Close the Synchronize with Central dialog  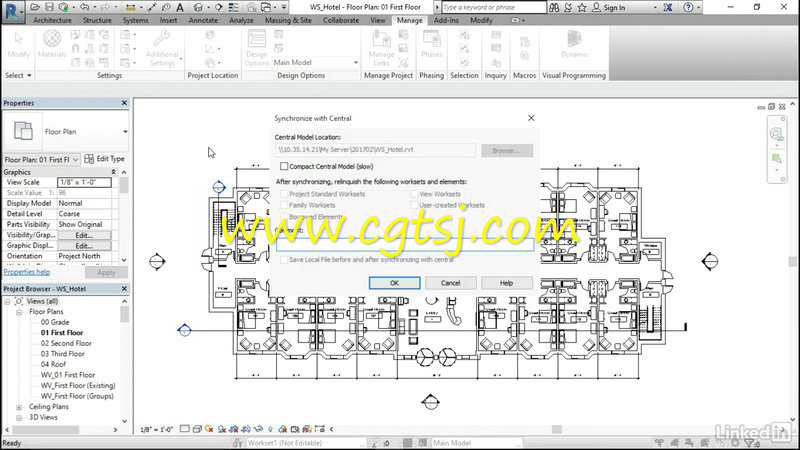pyautogui.click(x=531, y=118)
